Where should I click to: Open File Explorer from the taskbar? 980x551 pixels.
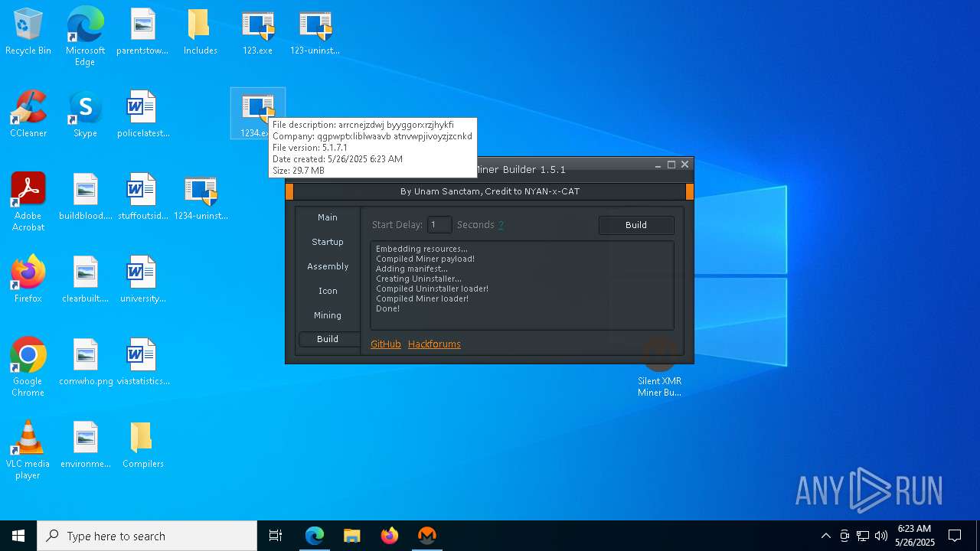(x=352, y=536)
